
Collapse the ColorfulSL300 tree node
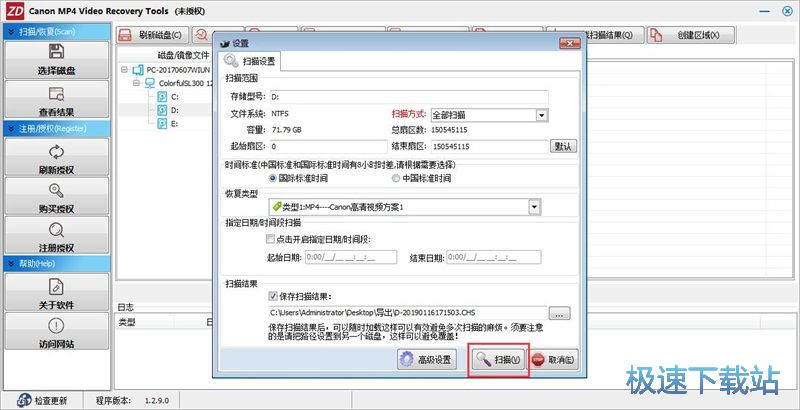(x=136, y=83)
